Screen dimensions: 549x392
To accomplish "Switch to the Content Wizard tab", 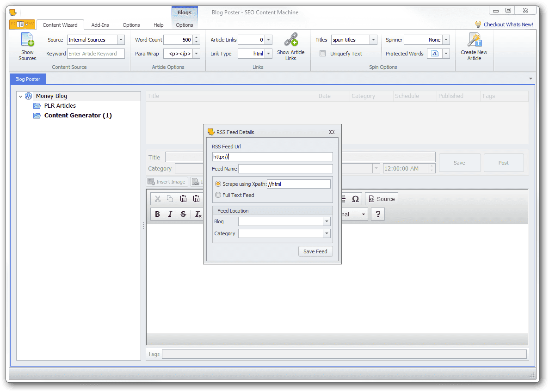I will point(60,25).
